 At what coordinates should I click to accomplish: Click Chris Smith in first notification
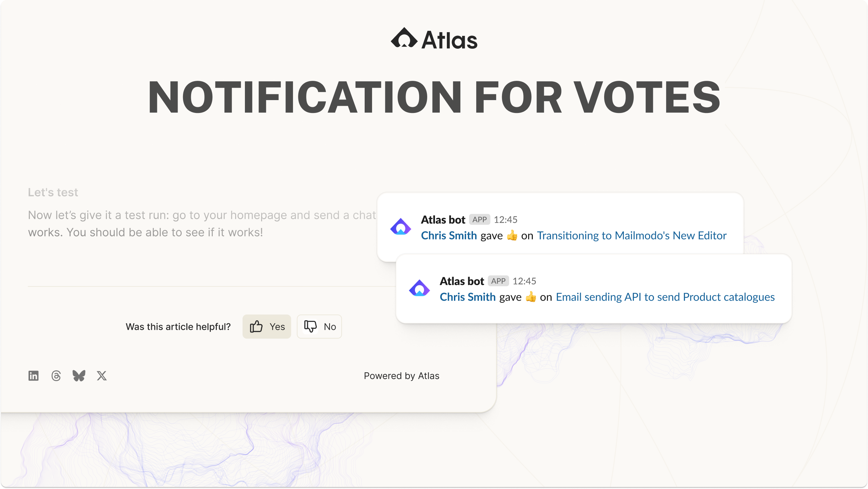449,235
